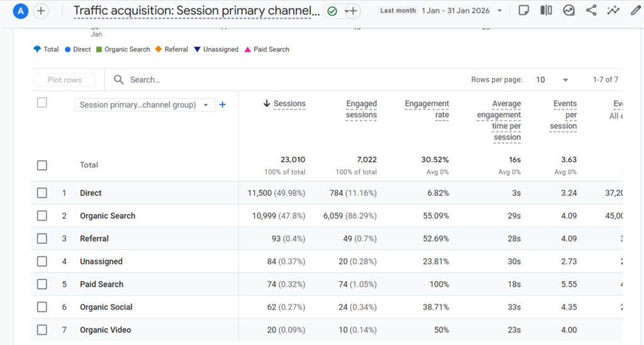Screen dimensions: 644x345
Task: Tick the checkbox for the Direct row
Action: [x=42, y=193]
